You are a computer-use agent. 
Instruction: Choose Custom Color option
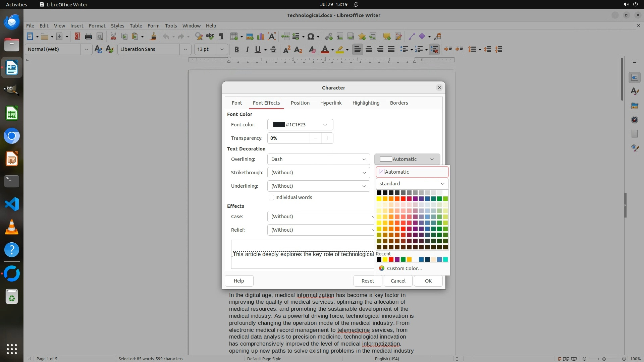(404, 268)
